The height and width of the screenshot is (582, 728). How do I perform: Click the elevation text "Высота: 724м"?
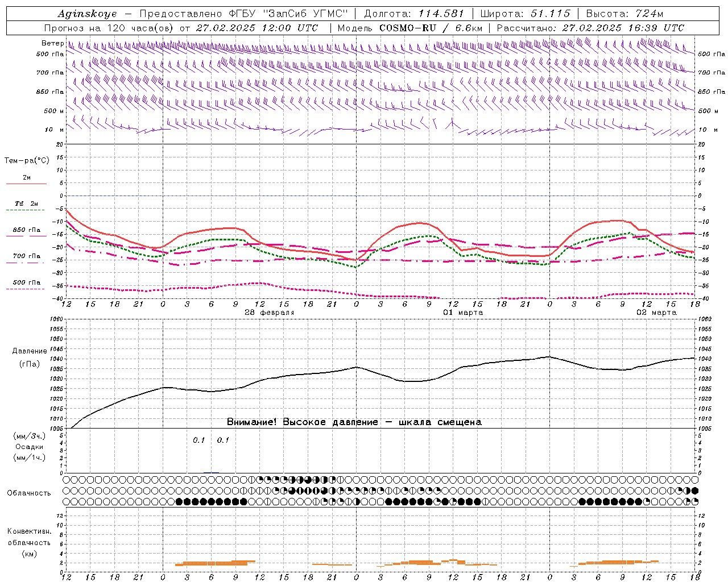pos(624,14)
